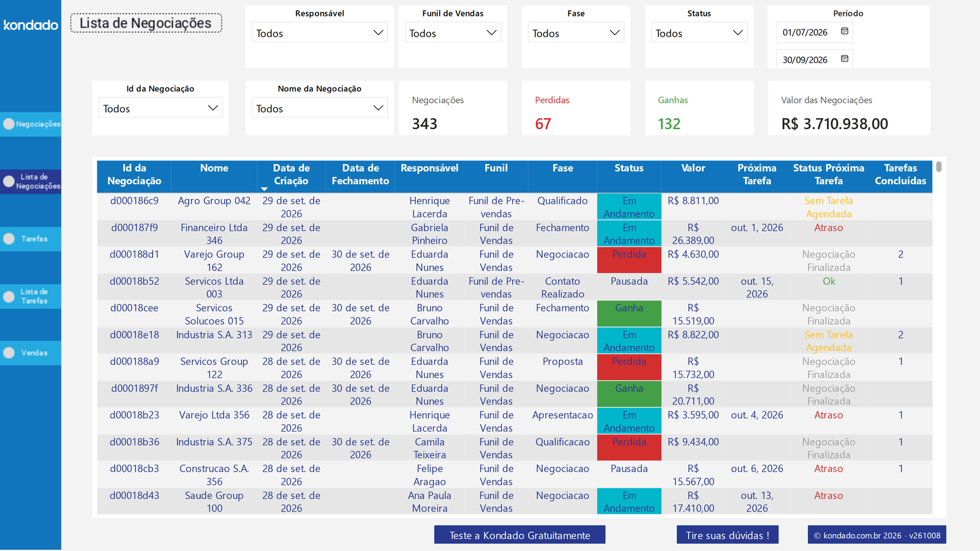Open Lista de Negociações sidebar page
This screenshot has width=980, height=551.
coord(31,181)
